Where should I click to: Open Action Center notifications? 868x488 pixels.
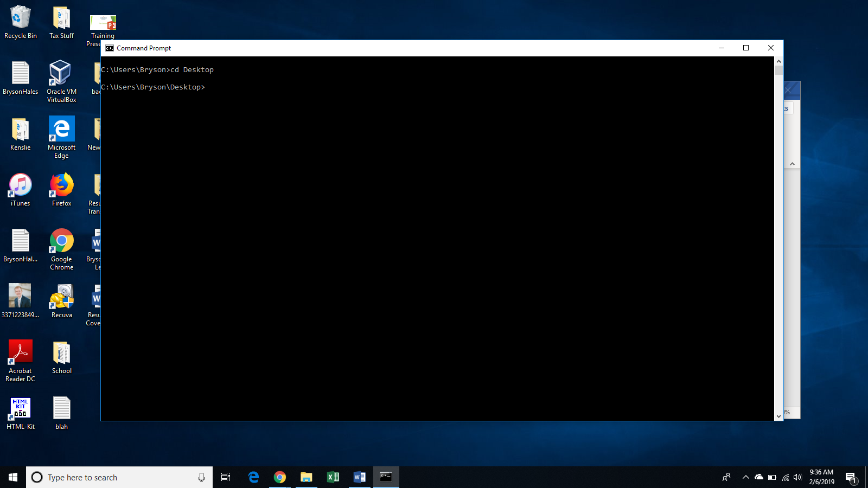click(x=851, y=477)
